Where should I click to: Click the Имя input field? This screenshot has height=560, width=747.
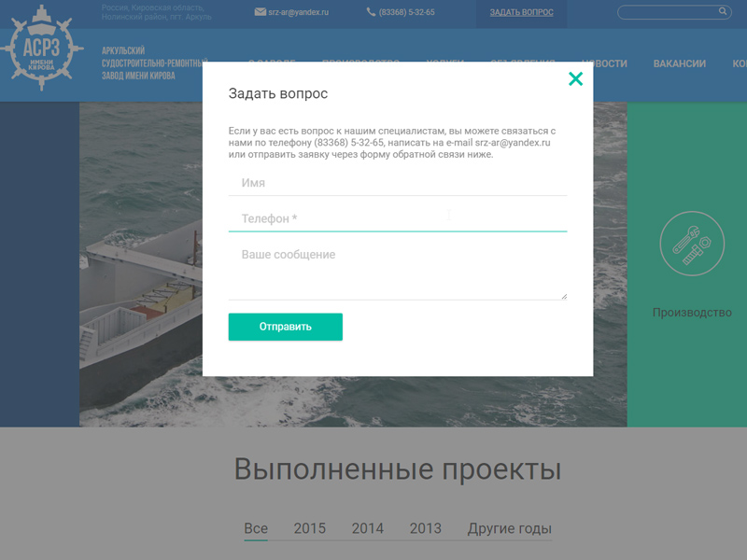[398, 183]
